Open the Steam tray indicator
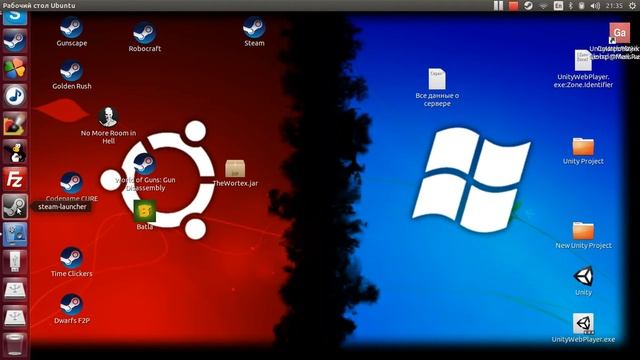This screenshot has width=640, height=360. (528, 5)
